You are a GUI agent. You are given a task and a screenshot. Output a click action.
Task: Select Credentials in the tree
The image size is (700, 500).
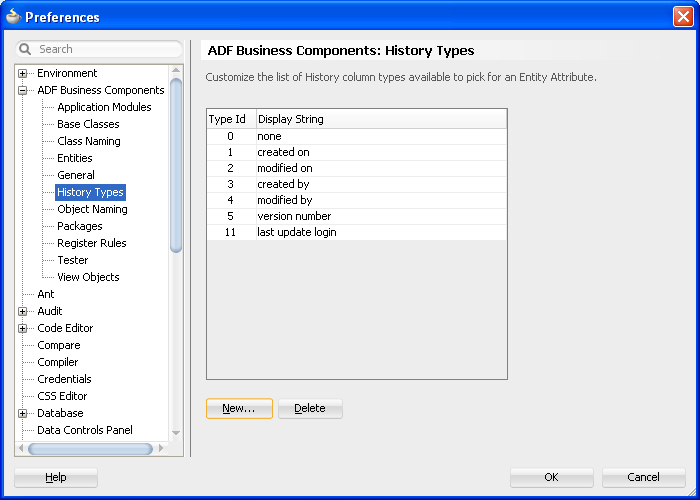tap(64, 379)
